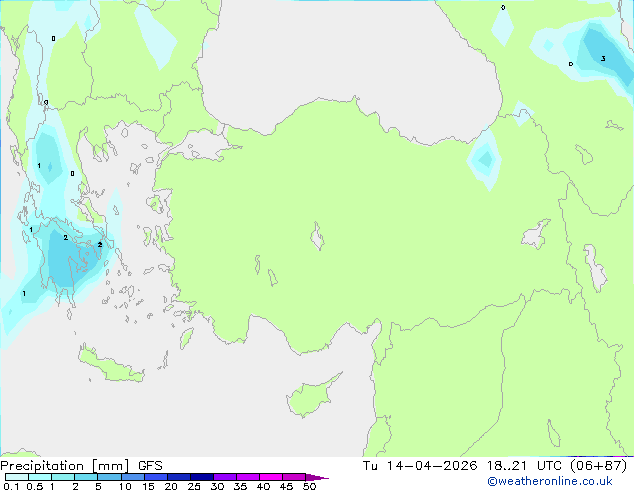Pick the 10–15 mm legend color swatch
The height and width of the screenshot is (490, 634).
[132, 477]
